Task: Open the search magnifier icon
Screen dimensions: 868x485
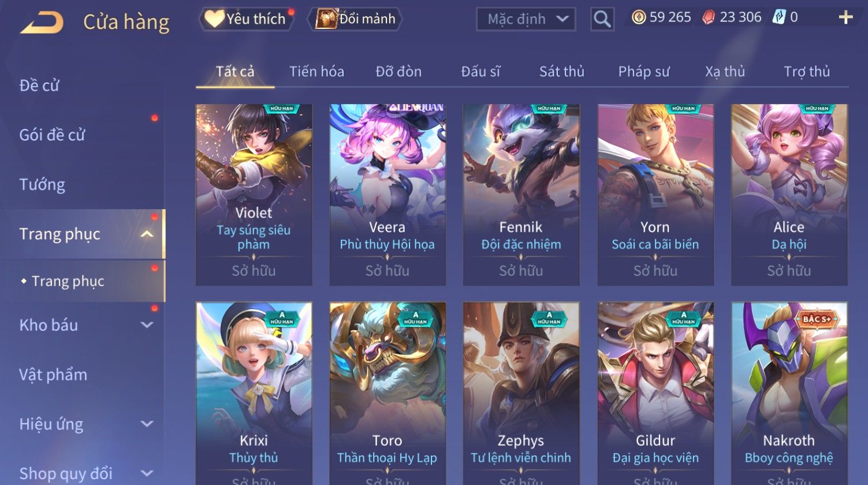Action: (602, 19)
